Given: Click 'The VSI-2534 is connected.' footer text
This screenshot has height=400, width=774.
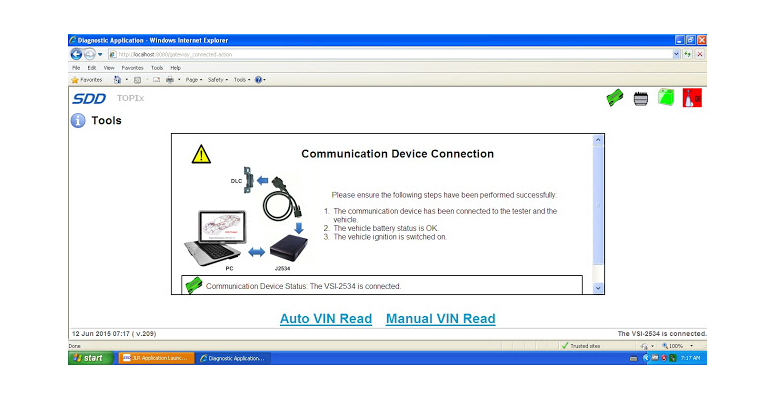Looking at the screenshot, I should pyautogui.click(x=662, y=334).
